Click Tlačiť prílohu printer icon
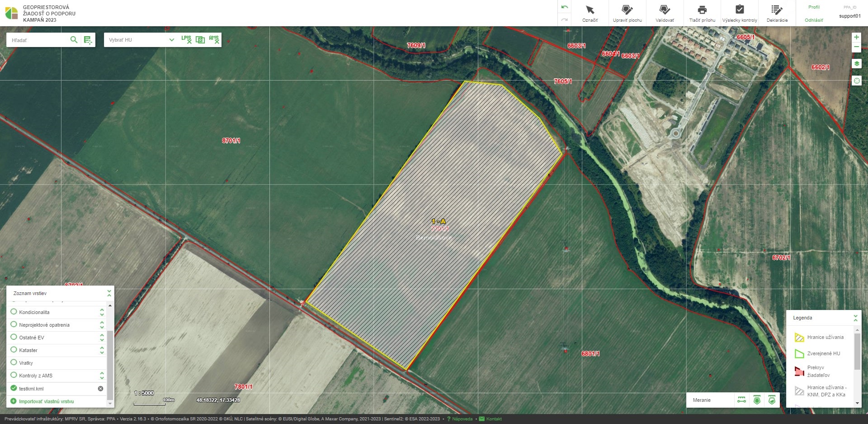Image resolution: width=868 pixels, height=424 pixels. 702,13
